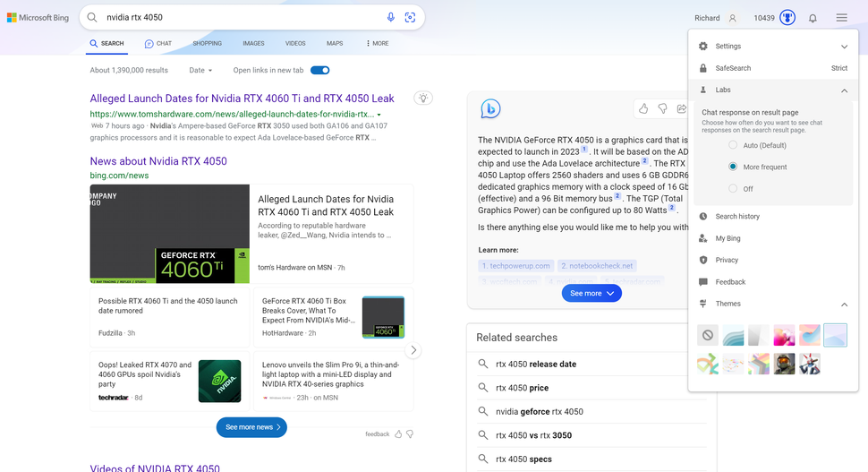Viewport: 868px width, 472px height.
Task: Open HotHardware GeForce box news card
Action: click(x=334, y=317)
